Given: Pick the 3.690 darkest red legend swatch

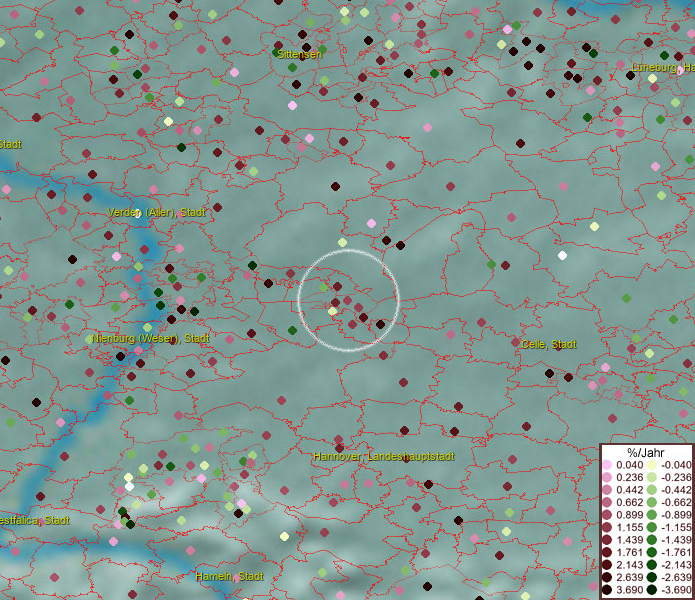Looking at the screenshot, I should click(x=608, y=590).
